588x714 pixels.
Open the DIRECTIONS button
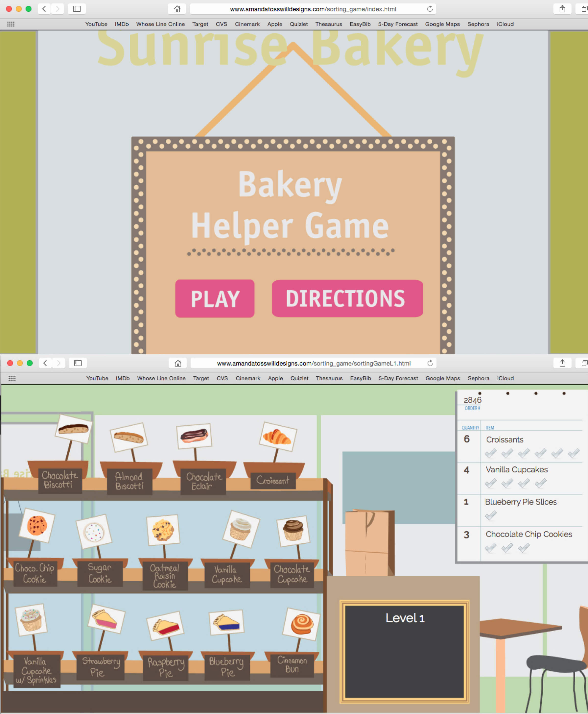click(347, 298)
